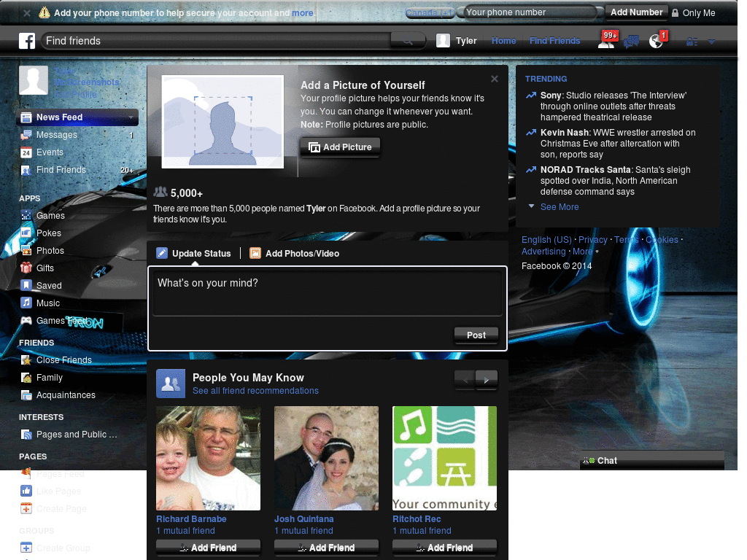Click the Find friends search box
This screenshot has height=560, width=747.
(x=217, y=41)
